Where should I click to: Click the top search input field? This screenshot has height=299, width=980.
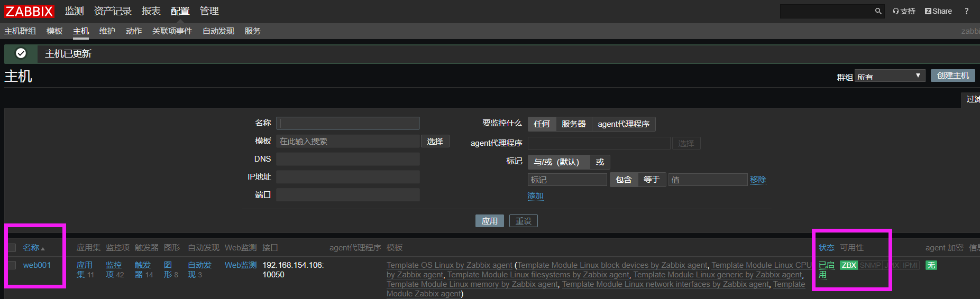(827, 11)
